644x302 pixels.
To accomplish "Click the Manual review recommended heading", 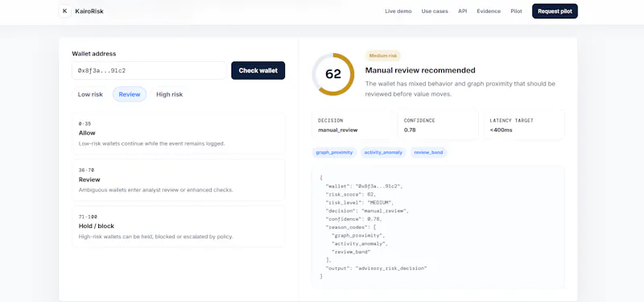I will [x=420, y=70].
